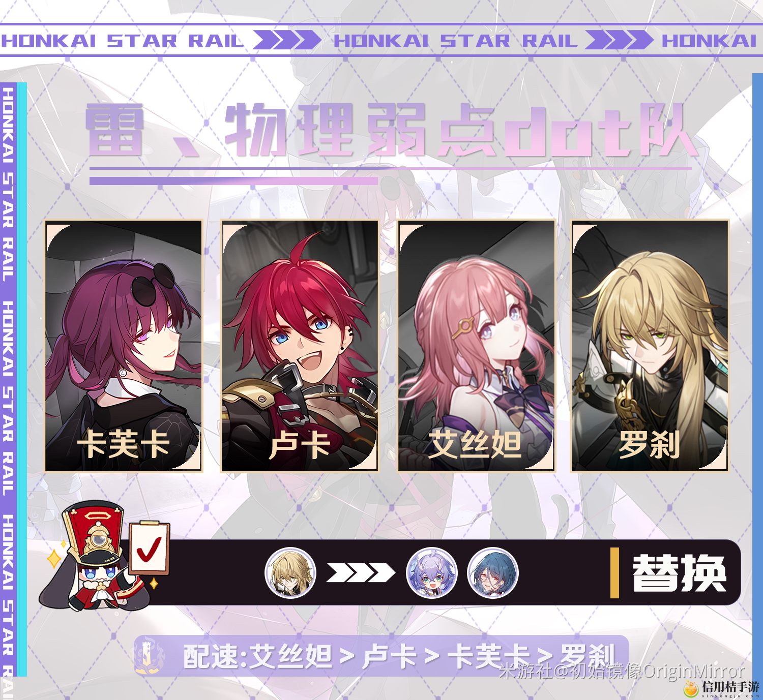Open the 艾丝妲 character card
The width and height of the screenshot is (763, 700).
(x=476, y=346)
